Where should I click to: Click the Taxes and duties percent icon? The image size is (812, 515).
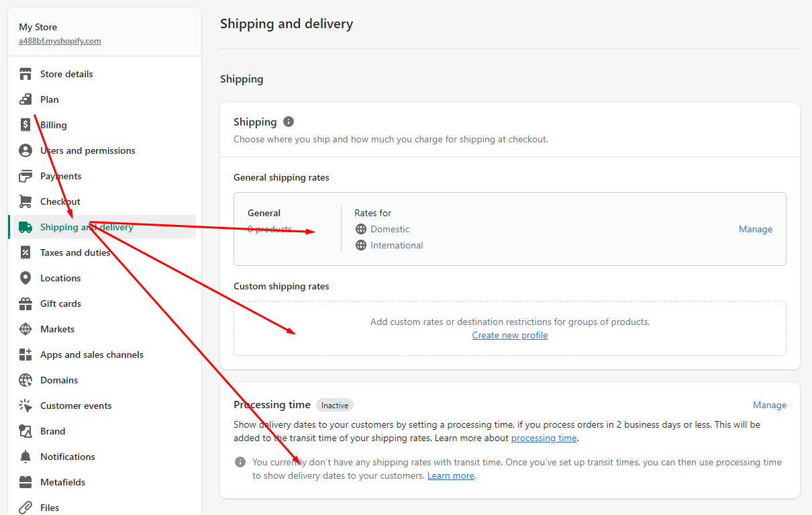26,252
